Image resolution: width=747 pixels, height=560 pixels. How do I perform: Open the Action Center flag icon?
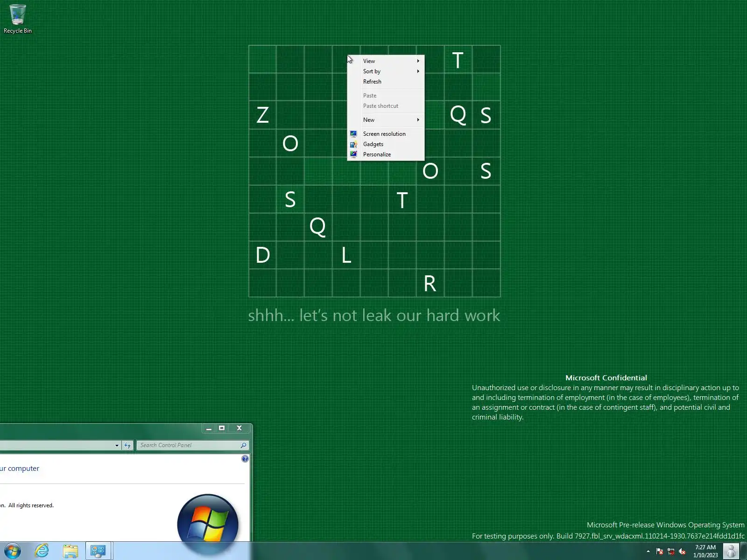click(660, 552)
